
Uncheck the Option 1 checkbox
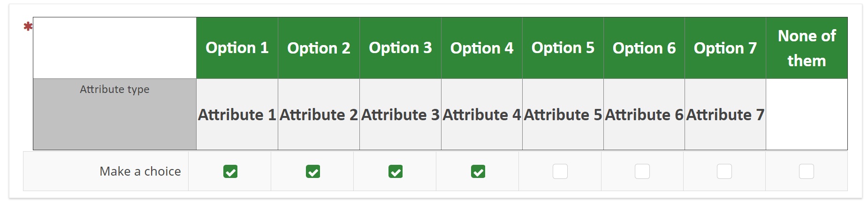(230, 172)
